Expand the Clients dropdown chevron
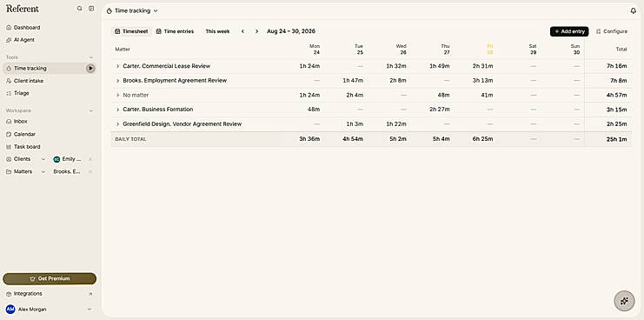This screenshot has height=320, width=644. point(43,159)
